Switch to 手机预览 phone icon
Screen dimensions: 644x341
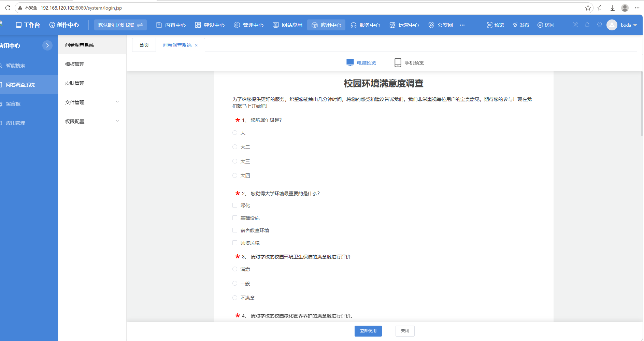398,62
